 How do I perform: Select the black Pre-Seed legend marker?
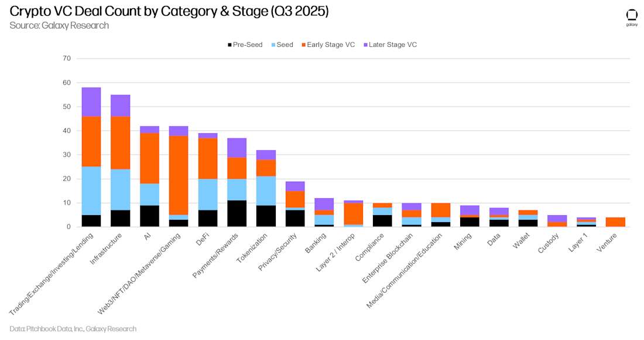[x=229, y=45]
